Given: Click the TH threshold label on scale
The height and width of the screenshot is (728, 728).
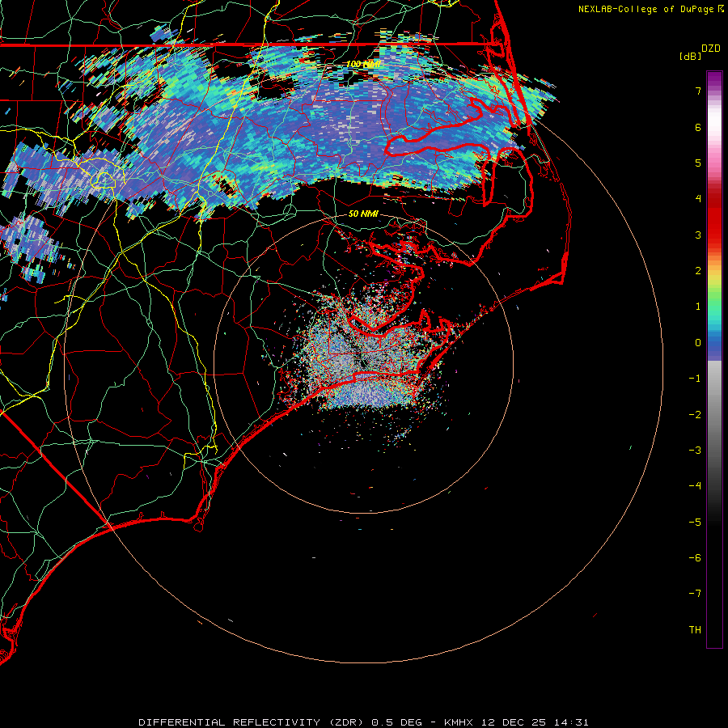Looking at the screenshot, I should (695, 630).
